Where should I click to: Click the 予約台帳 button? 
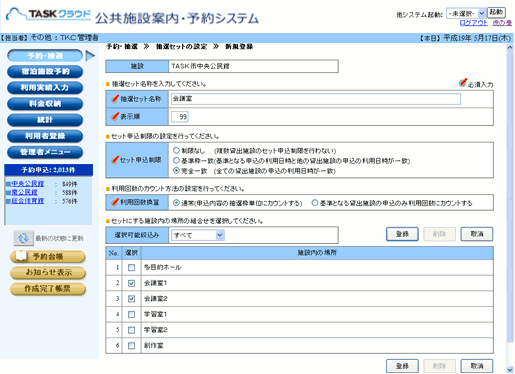pos(48,256)
